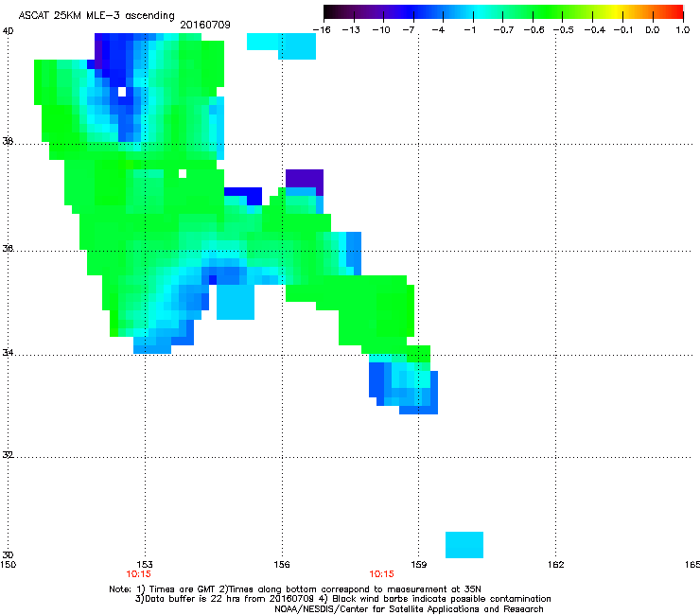Click the colorbar label -10
Screen dimensions: 700x615
(x=381, y=30)
